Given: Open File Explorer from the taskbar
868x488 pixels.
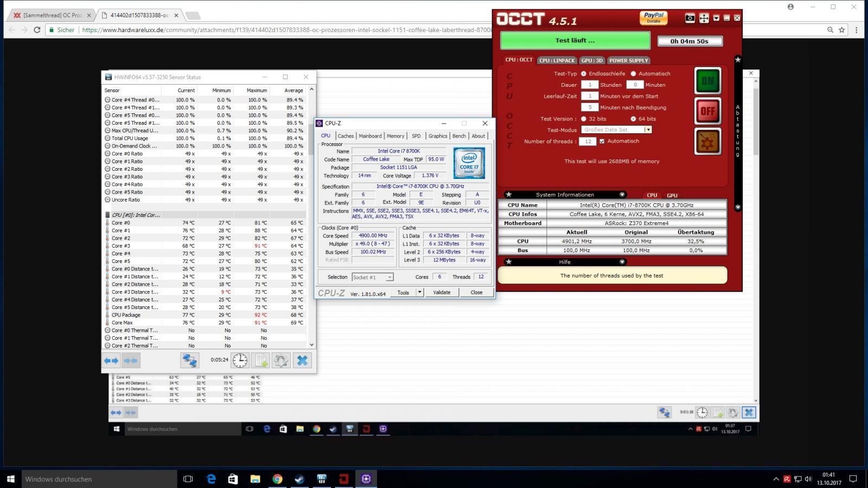Looking at the screenshot, I should [x=255, y=479].
